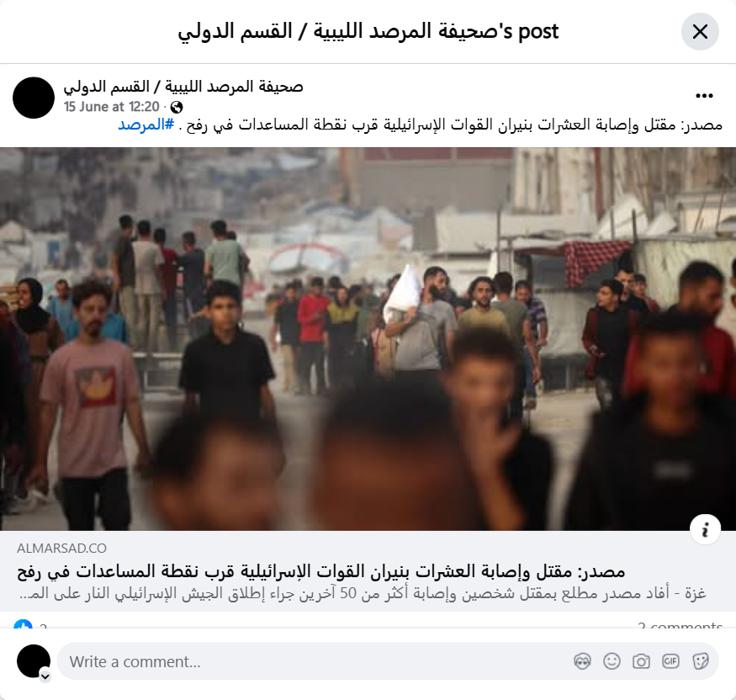
Task: Open the #المرصد hashtag link
Action: [x=146, y=125]
